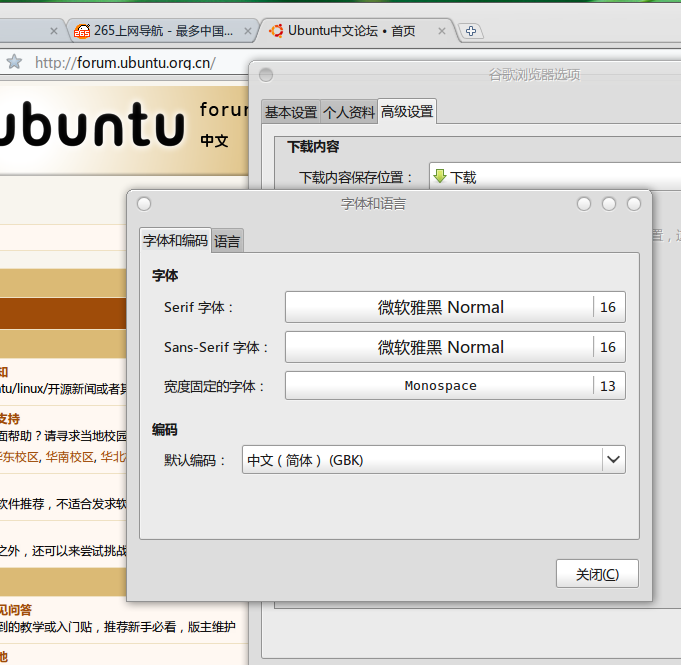Screen dimensions: 681x665
Task: Click the ubuntu forum logo
Action: tap(93, 125)
